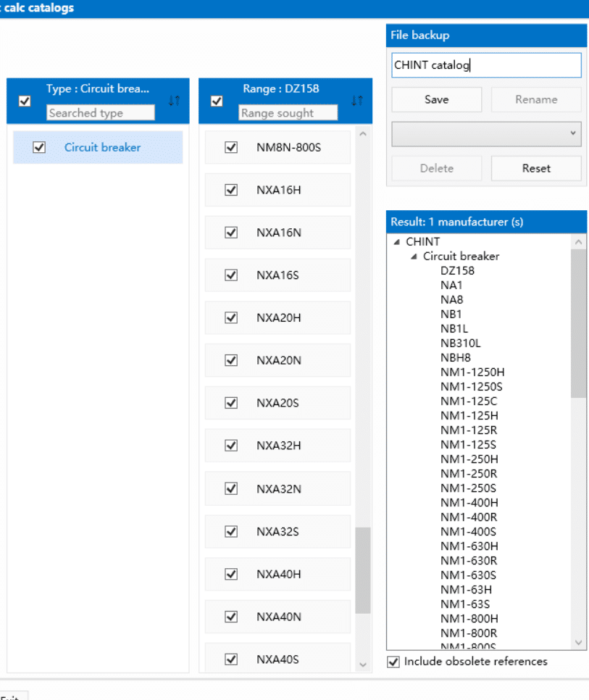This screenshot has height=700, width=589.
Task: Click the range list scrollbar thumb
Action: [363, 570]
